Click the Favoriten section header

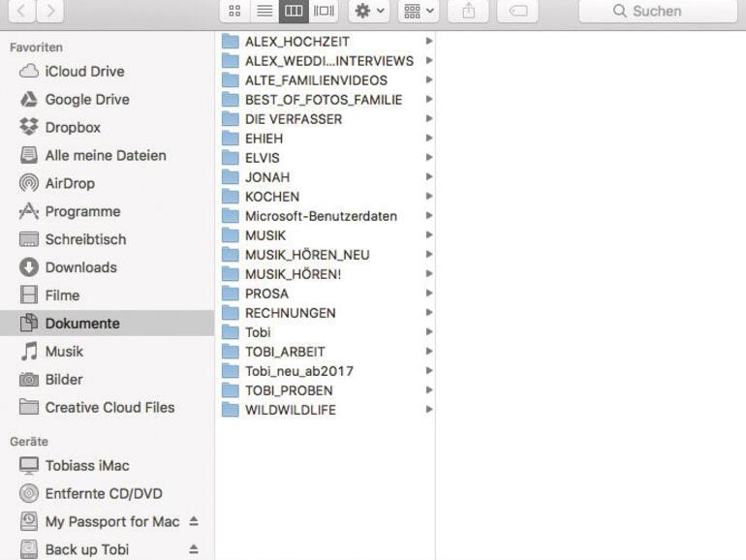36,47
